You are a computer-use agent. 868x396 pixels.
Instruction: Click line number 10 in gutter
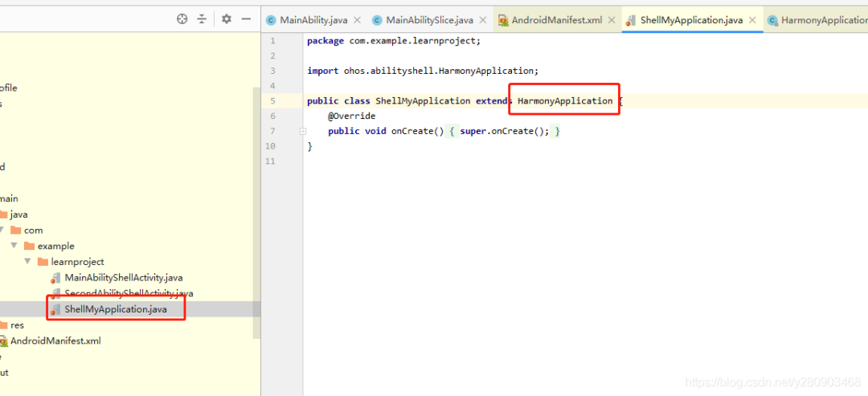click(270, 146)
